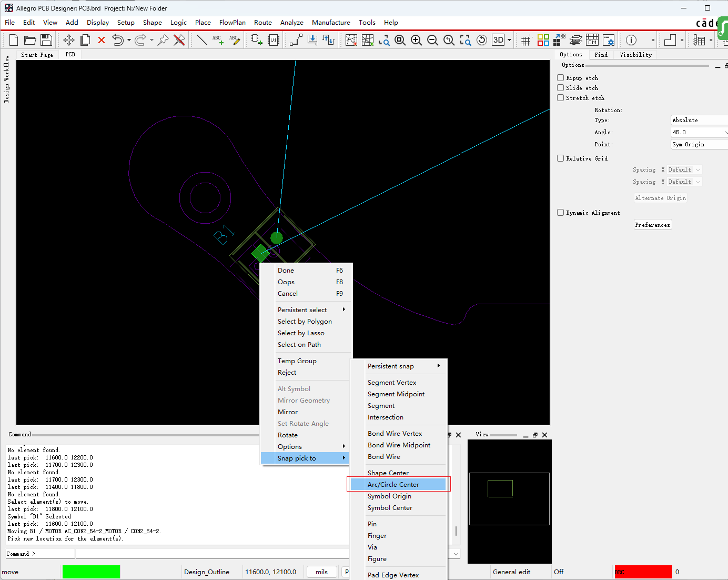
Task: Switch to the Visibility tab
Action: coord(635,55)
